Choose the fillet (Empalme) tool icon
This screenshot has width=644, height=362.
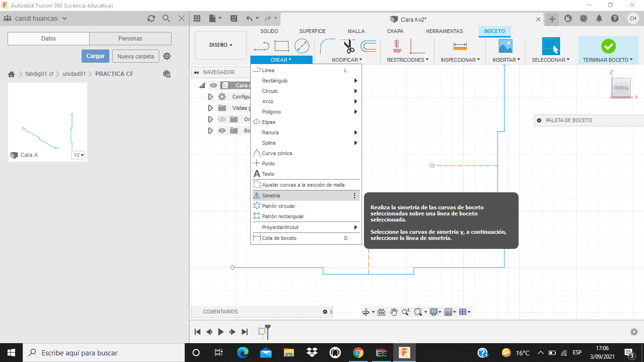click(x=327, y=46)
